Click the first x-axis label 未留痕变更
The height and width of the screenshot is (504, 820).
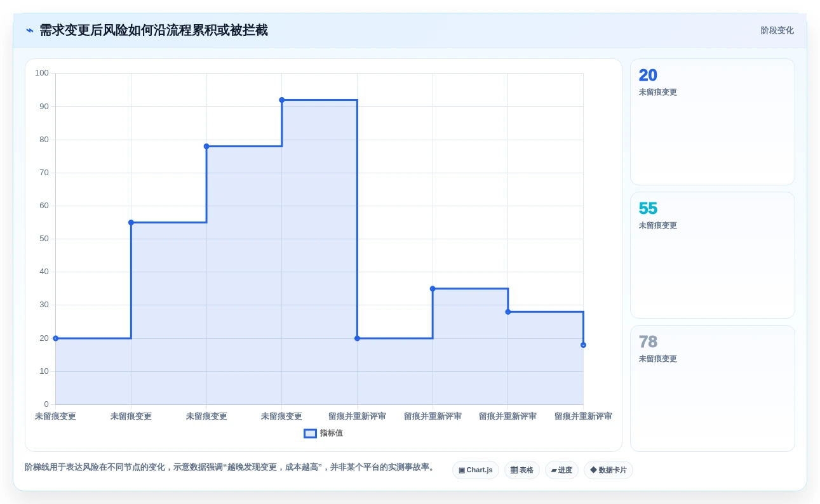click(x=55, y=416)
